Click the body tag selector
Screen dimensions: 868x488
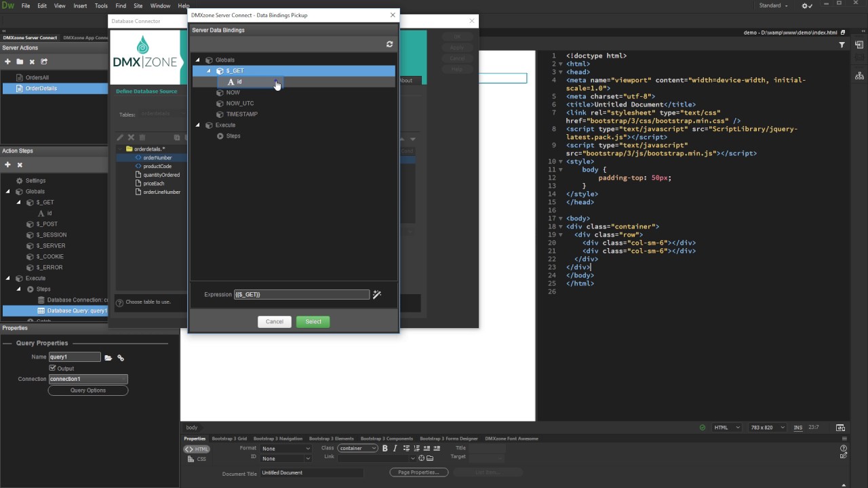point(192,428)
